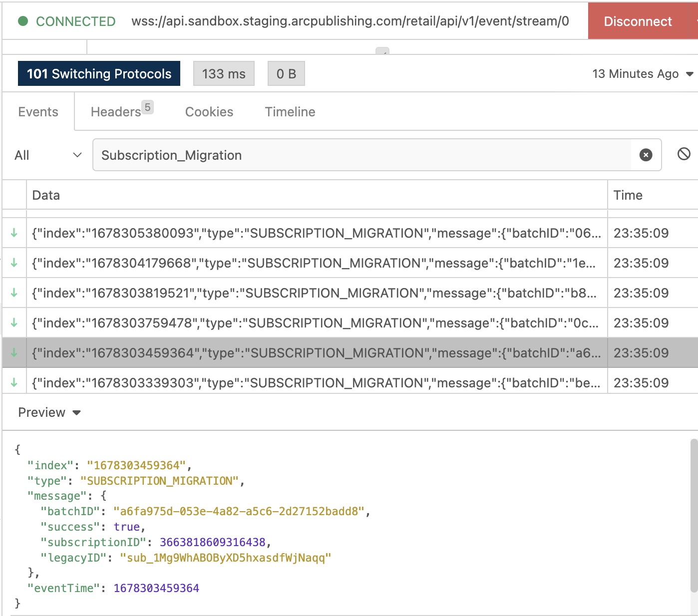Select event row with index 1678305380093

pyautogui.click(x=350, y=233)
